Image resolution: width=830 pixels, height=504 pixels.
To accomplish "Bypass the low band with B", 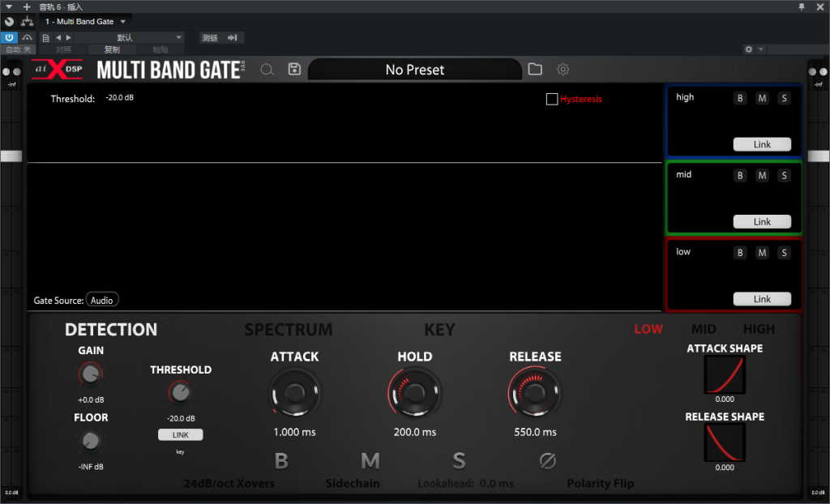I will (740, 253).
